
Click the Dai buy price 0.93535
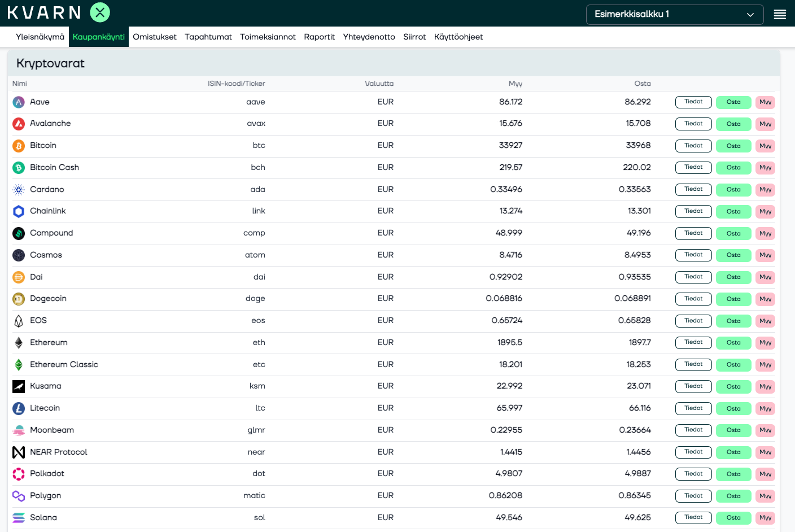pyautogui.click(x=635, y=277)
